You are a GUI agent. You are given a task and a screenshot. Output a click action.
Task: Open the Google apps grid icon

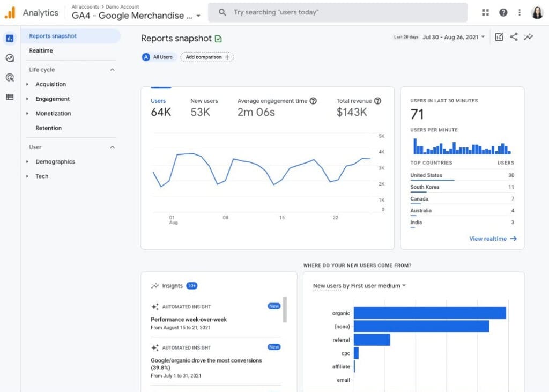point(485,12)
